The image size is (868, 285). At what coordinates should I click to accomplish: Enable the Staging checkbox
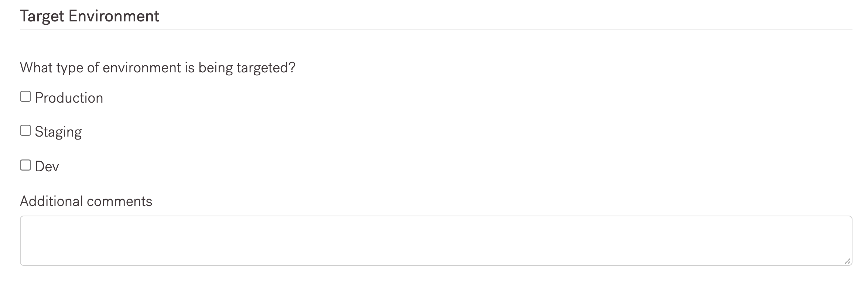25,131
